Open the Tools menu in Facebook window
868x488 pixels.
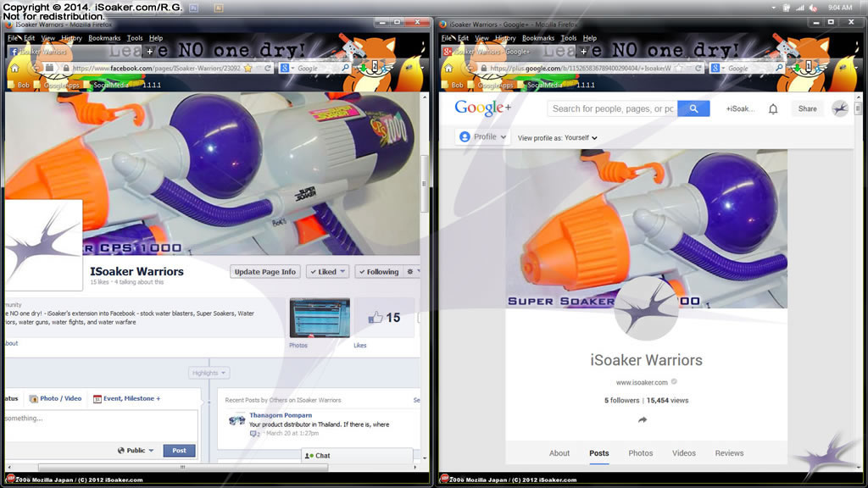tap(135, 38)
